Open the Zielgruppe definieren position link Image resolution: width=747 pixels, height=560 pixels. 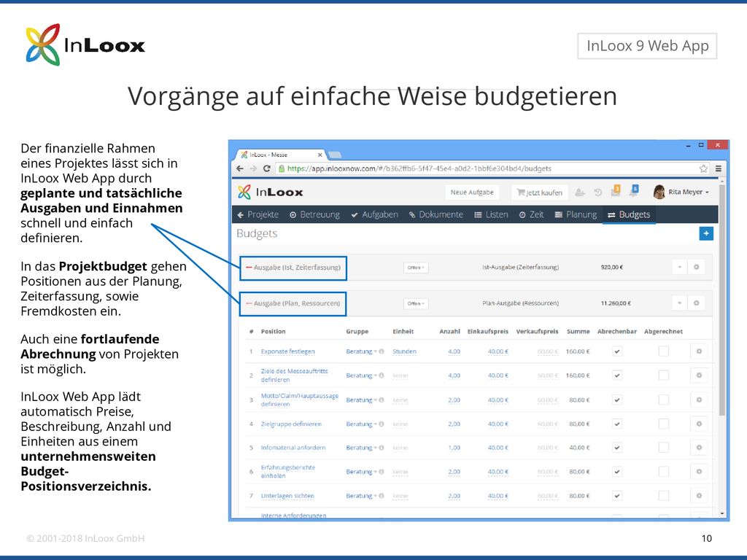(291, 424)
